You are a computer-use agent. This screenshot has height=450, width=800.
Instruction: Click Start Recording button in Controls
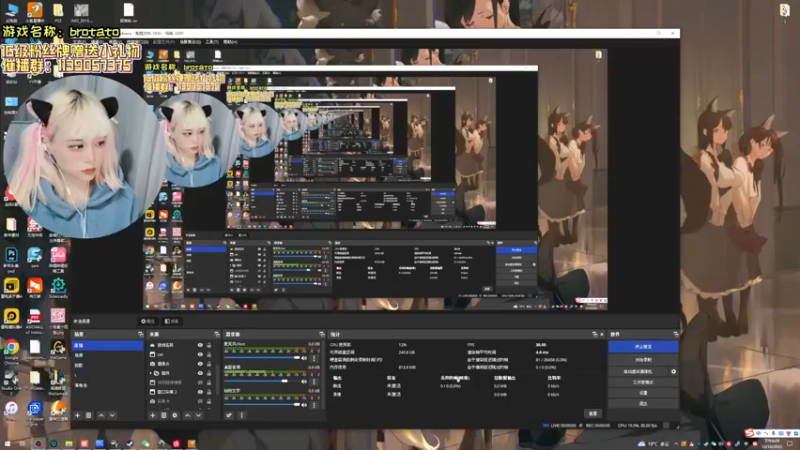click(x=643, y=360)
